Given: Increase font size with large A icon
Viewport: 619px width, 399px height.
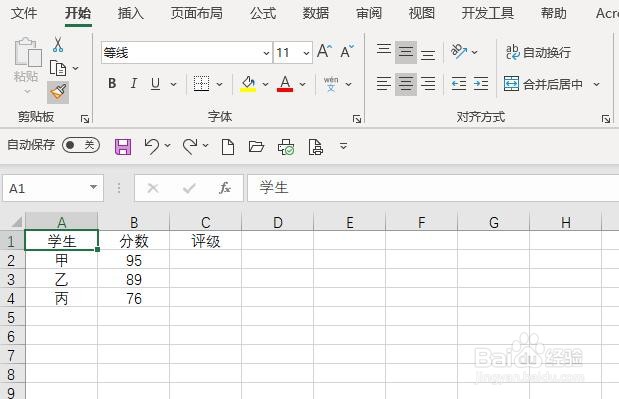Looking at the screenshot, I should 324,51.
